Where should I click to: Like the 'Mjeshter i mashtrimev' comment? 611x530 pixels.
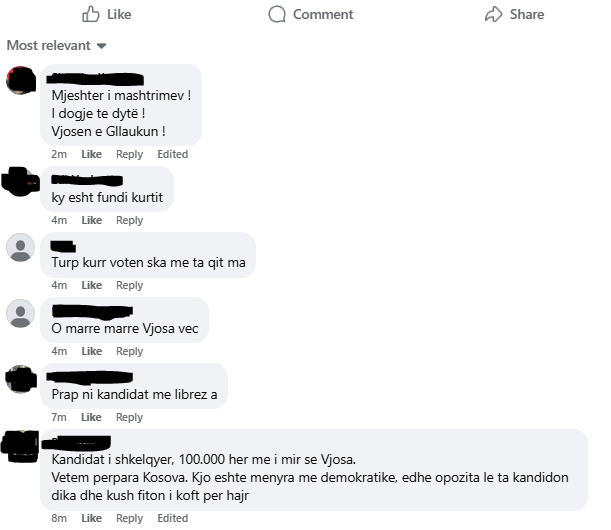pyautogui.click(x=92, y=154)
